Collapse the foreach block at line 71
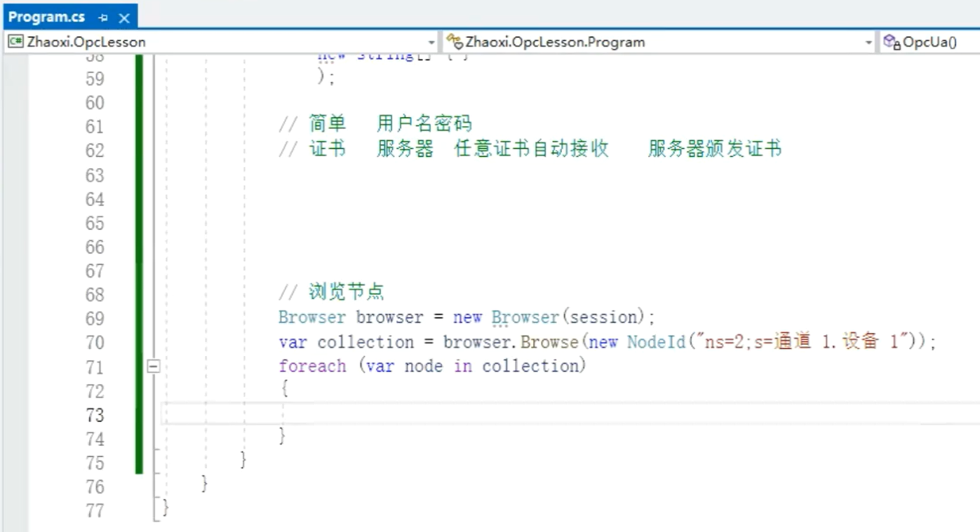 (154, 366)
